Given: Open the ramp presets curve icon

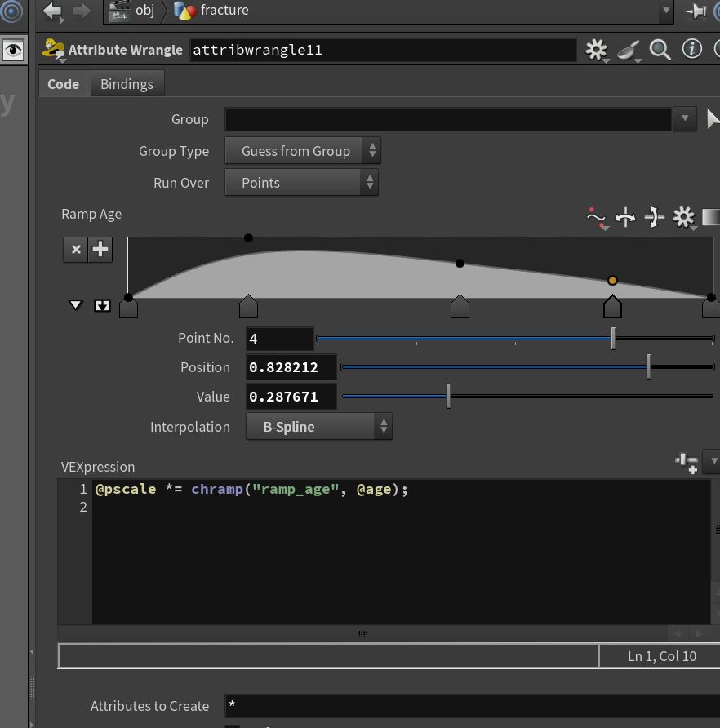Looking at the screenshot, I should (x=597, y=218).
